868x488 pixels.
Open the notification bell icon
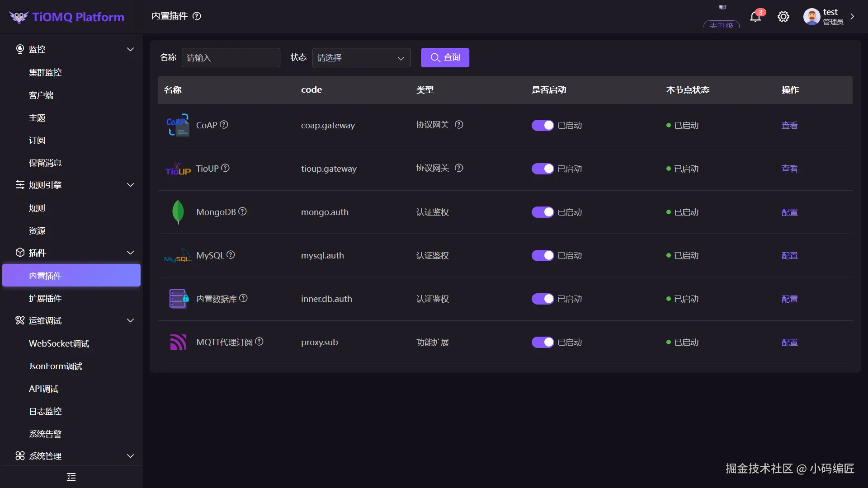click(x=755, y=17)
